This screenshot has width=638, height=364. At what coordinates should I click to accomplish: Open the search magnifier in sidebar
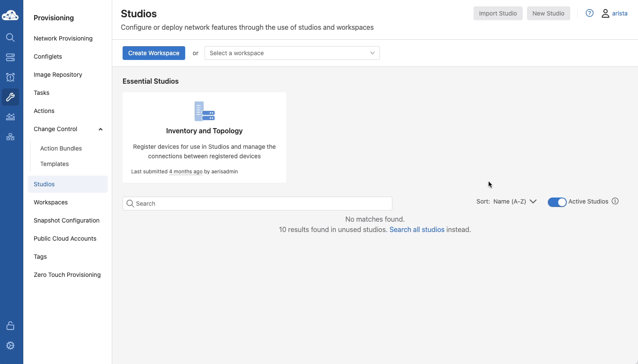pyautogui.click(x=10, y=38)
